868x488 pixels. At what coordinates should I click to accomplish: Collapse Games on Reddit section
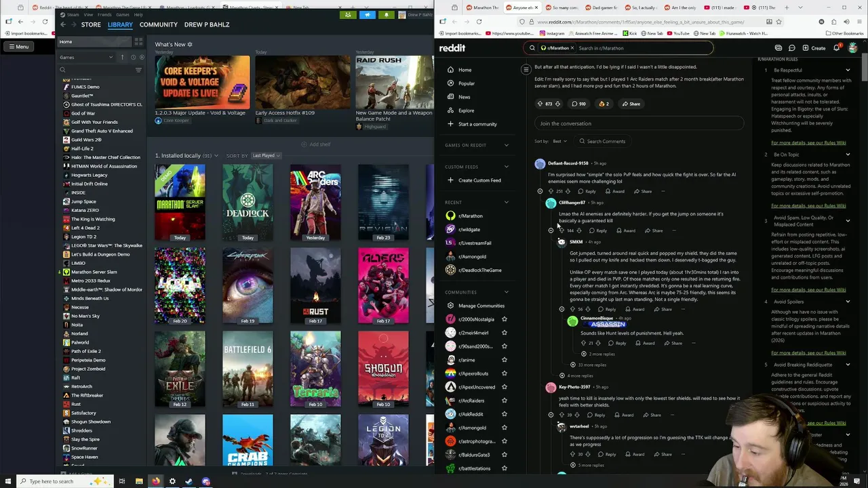[x=506, y=145]
